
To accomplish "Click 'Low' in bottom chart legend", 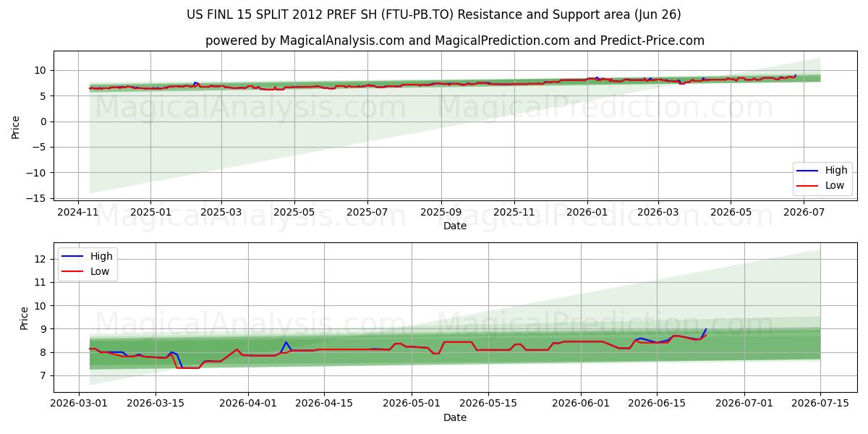I will (x=100, y=271).
